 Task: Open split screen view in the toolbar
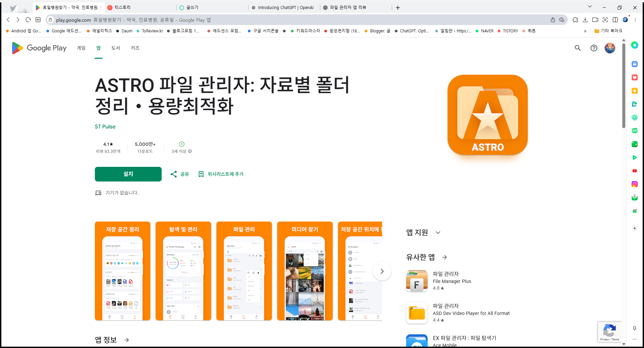coord(616,20)
